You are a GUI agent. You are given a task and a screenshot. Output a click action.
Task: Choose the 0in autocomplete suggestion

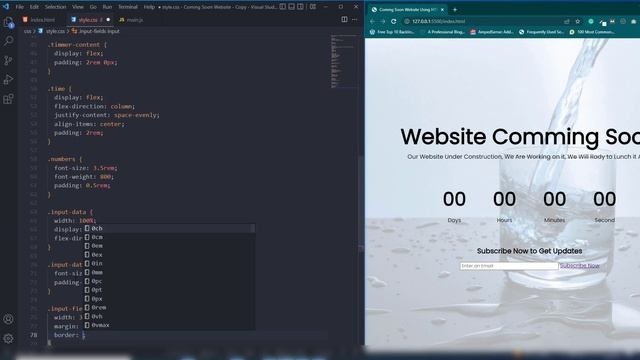click(x=169, y=263)
